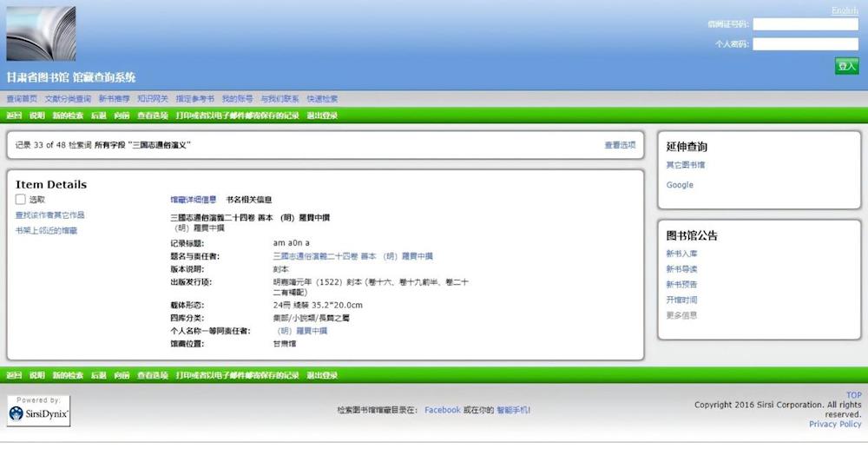Switch to 书名相关信息 tab

coord(249,200)
